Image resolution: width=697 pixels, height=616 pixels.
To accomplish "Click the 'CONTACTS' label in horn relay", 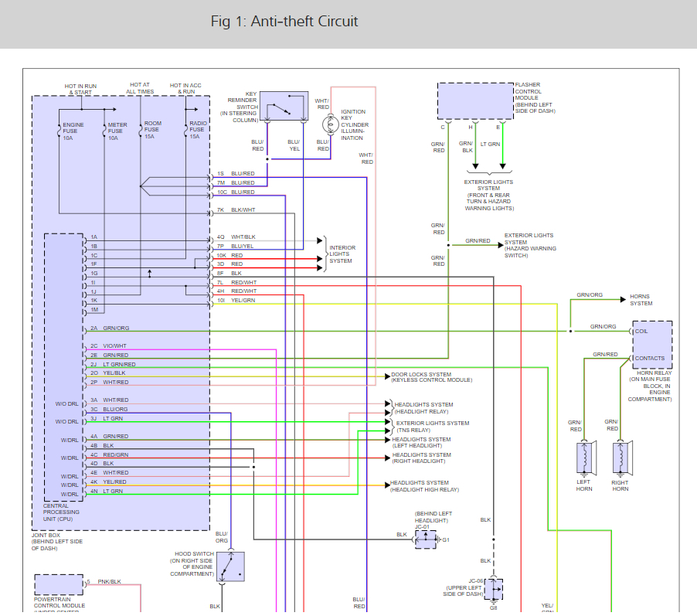I will 649,358.
